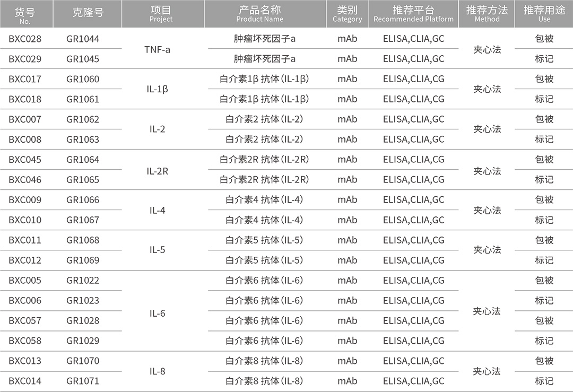Select the 推荐平台 Recommended Platform header

[413, 14]
